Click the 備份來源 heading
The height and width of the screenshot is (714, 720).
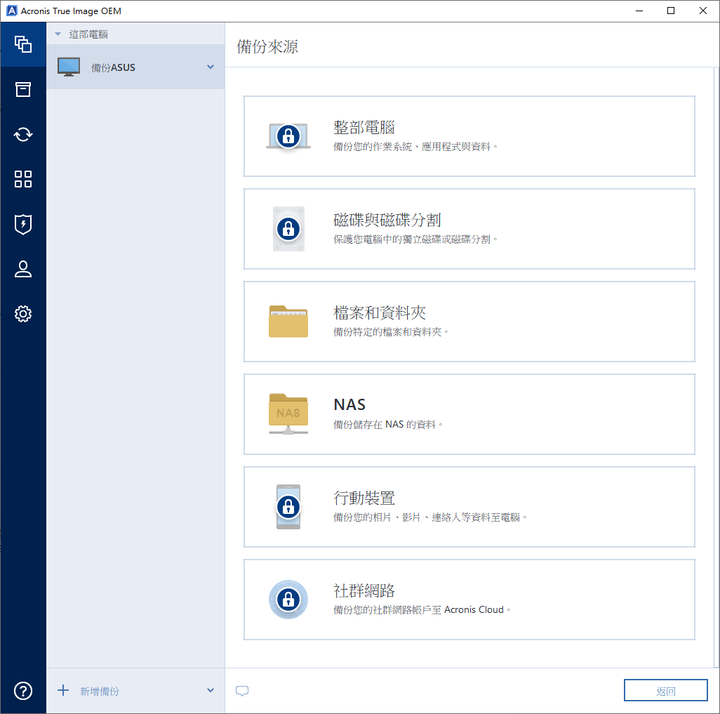pos(267,46)
